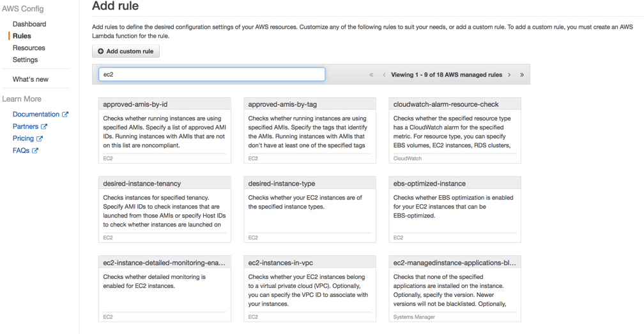Open the ebs-optimized-instance rule
Image resolution: width=644 pixels, height=334 pixels.
[455, 210]
